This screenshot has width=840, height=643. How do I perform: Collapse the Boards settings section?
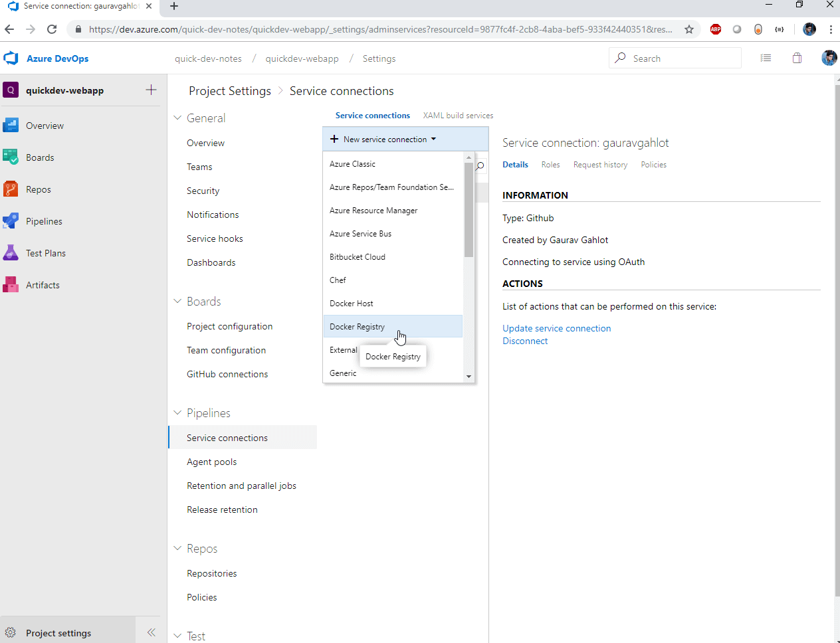177,301
